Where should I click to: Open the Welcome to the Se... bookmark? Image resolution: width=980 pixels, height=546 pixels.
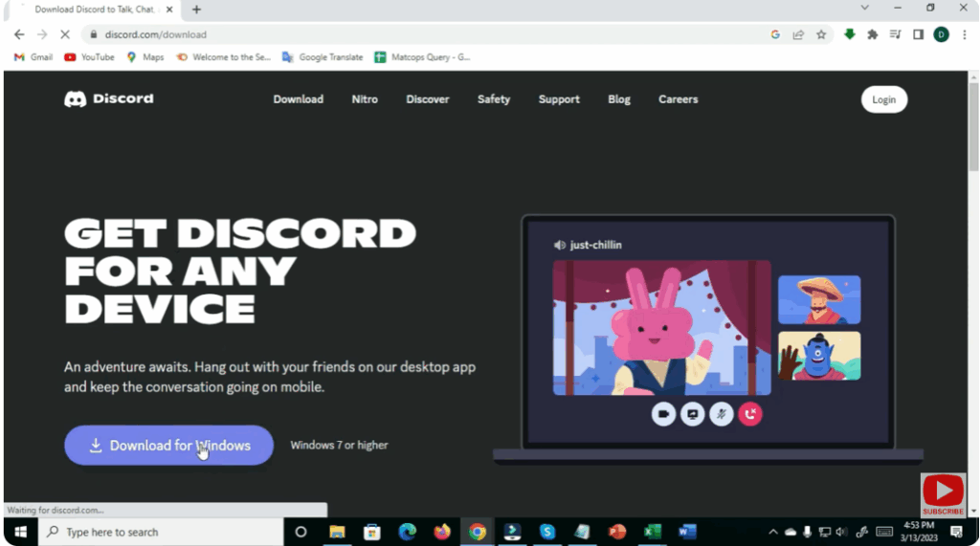(223, 56)
